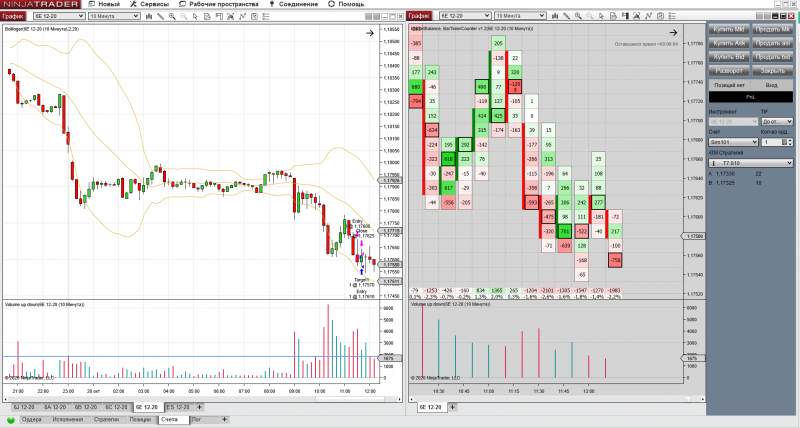The image size is (800, 428).
Task: Select drawing tools pencil in left chart
Action: click(x=161, y=16)
